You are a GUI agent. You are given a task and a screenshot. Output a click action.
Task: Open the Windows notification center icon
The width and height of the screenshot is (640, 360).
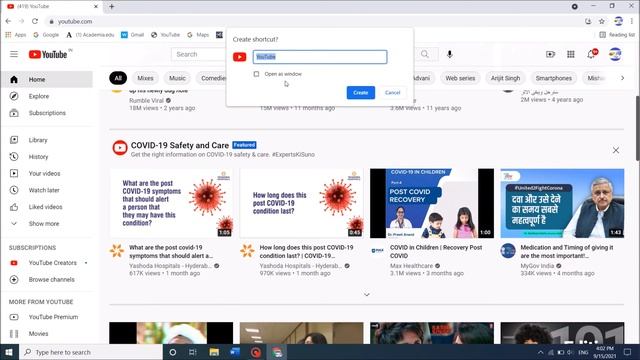[627, 352]
